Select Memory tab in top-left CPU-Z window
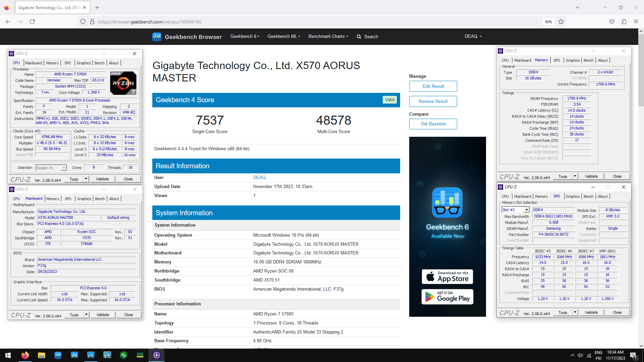Image resolution: width=644 pixels, height=362 pixels. pyautogui.click(x=52, y=63)
